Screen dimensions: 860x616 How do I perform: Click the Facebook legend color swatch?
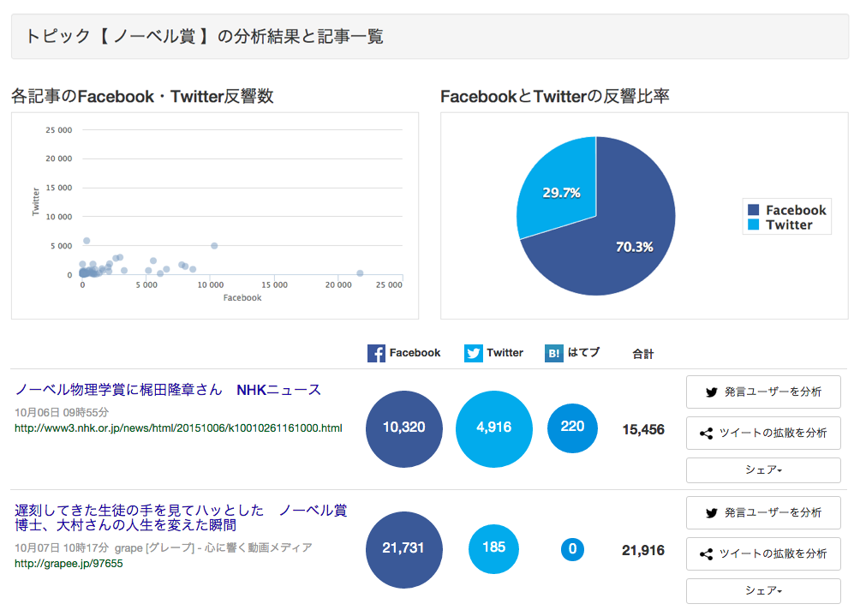pos(754,210)
